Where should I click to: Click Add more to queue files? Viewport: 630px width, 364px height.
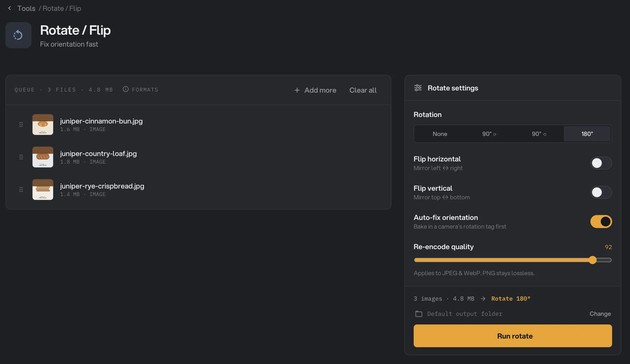tap(315, 90)
